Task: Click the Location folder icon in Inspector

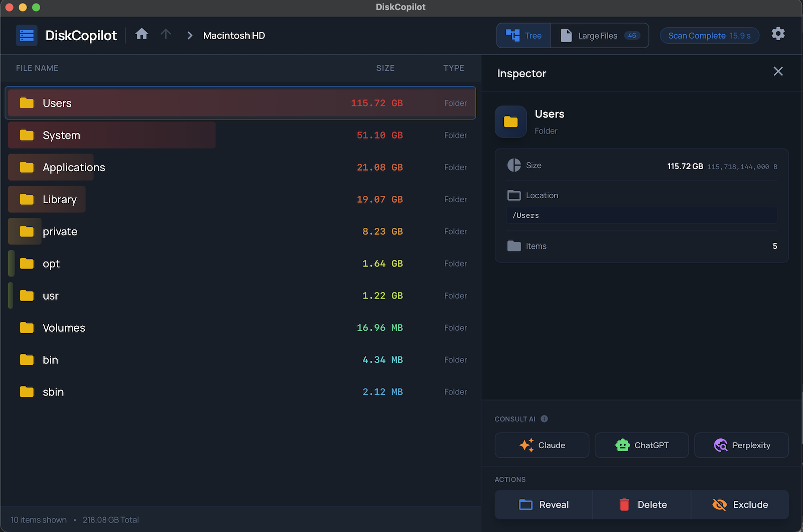Action: pyautogui.click(x=513, y=195)
